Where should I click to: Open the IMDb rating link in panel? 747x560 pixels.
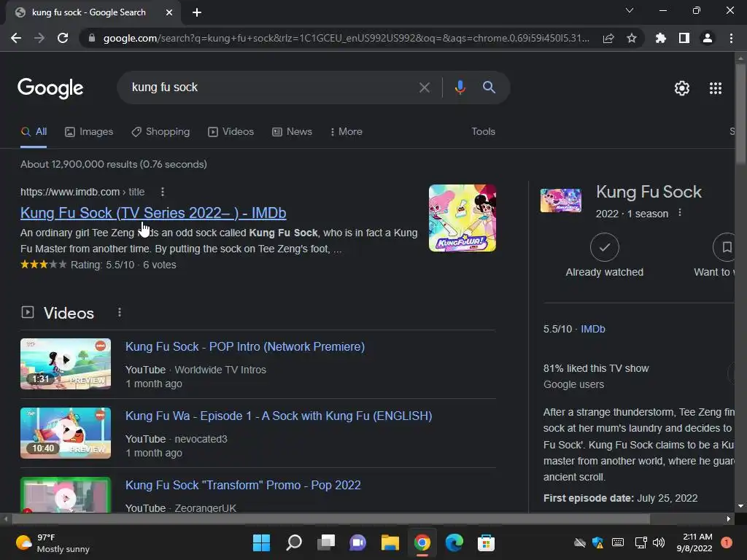(x=593, y=329)
